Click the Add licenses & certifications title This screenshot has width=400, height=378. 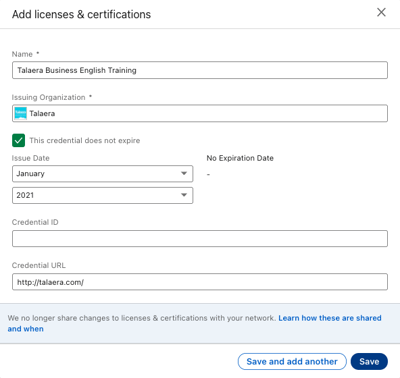[81, 14]
